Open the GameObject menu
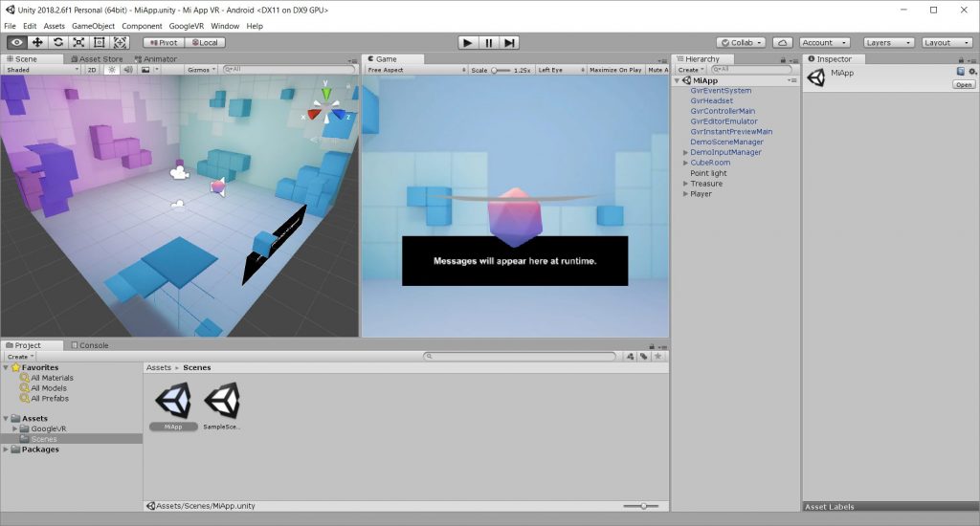 pyautogui.click(x=93, y=26)
